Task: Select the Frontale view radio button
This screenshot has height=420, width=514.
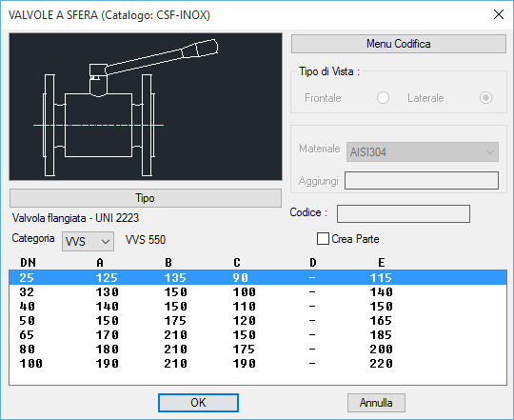Action: (383, 98)
